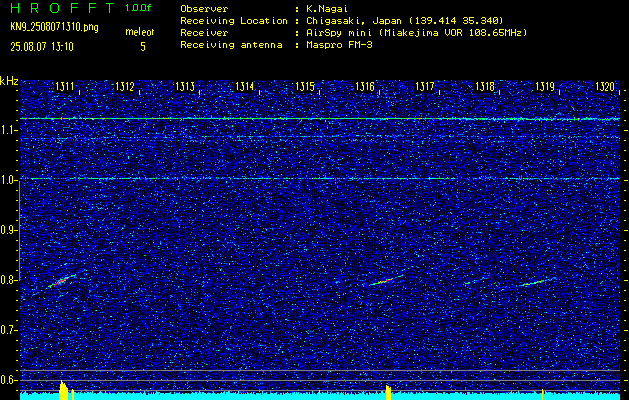629x400 pixels.
Task: Click the long meteor echo streak near 1319
Action: pos(537,282)
